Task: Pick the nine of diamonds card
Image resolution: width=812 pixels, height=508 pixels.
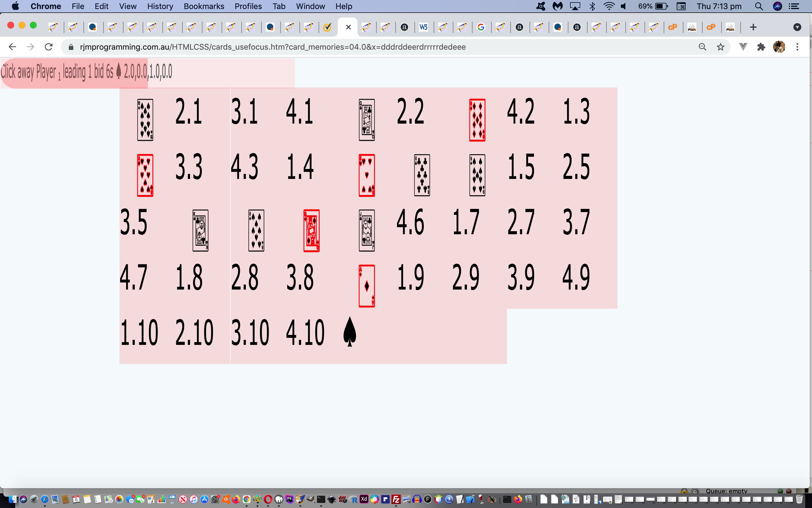Action: coord(477,120)
